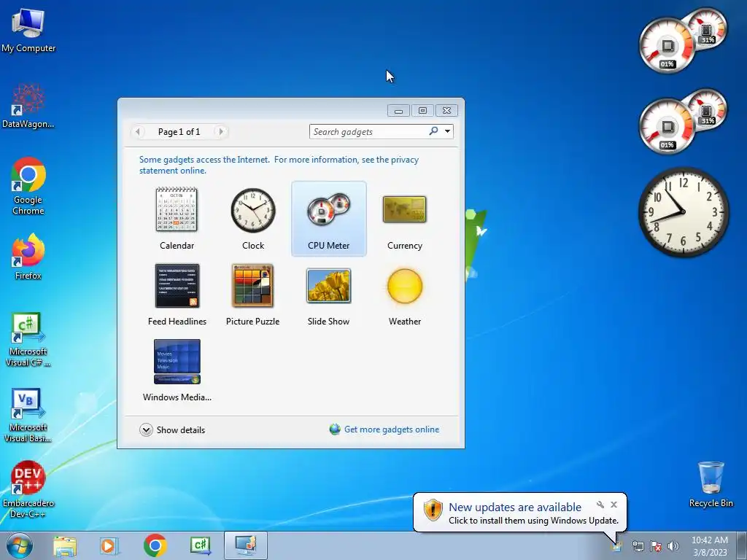Select Embarcadero Dev-C++ desktop shortcut
The width and height of the screenshot is (747, 560).
point(28,489)
